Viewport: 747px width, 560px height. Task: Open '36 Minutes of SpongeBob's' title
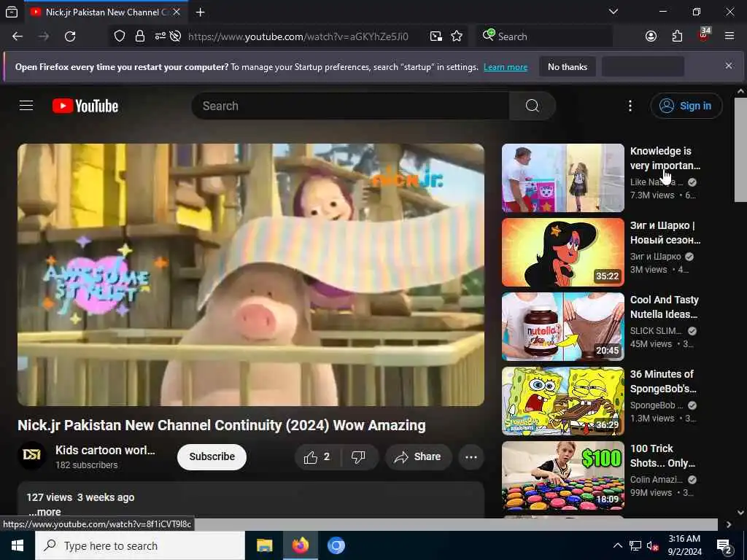click(664, 381)
